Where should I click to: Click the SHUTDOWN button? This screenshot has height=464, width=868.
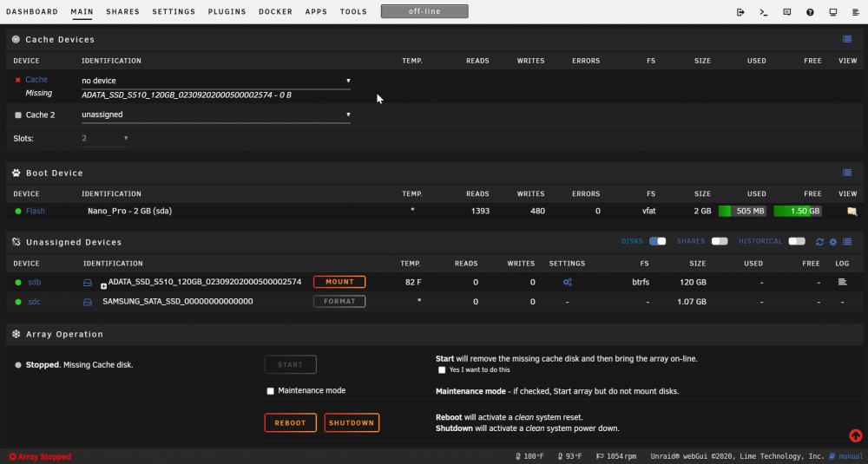pos(352,422)
